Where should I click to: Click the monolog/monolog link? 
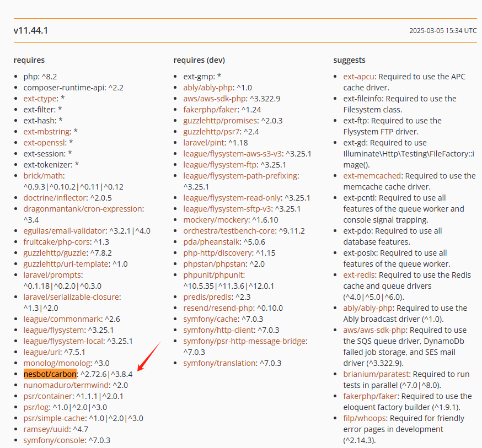click(56, 363)
